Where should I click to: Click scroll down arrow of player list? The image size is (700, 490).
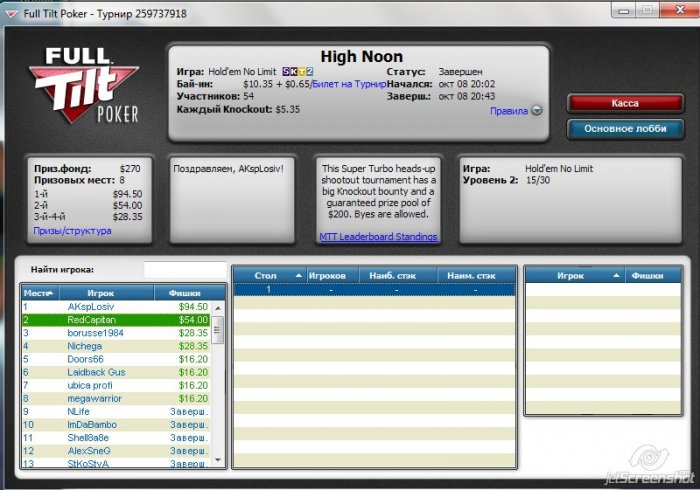pos(218,460)
